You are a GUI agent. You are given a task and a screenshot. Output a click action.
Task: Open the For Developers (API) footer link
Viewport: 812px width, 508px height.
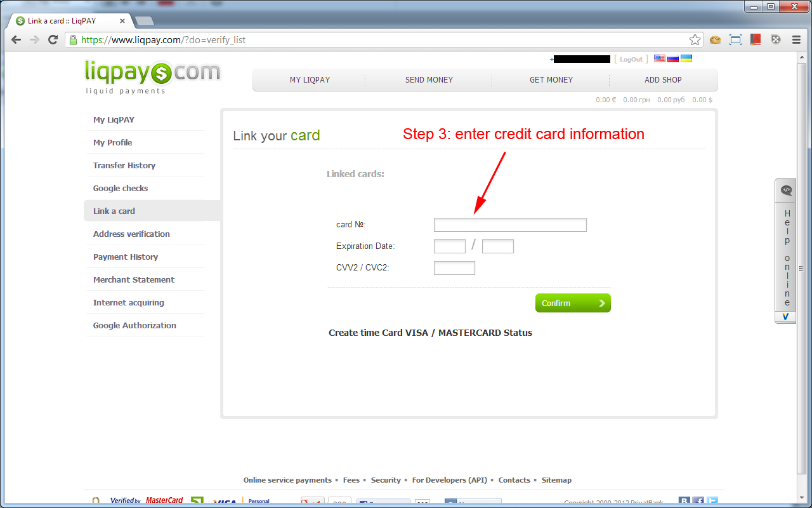(x=450, y=480)
